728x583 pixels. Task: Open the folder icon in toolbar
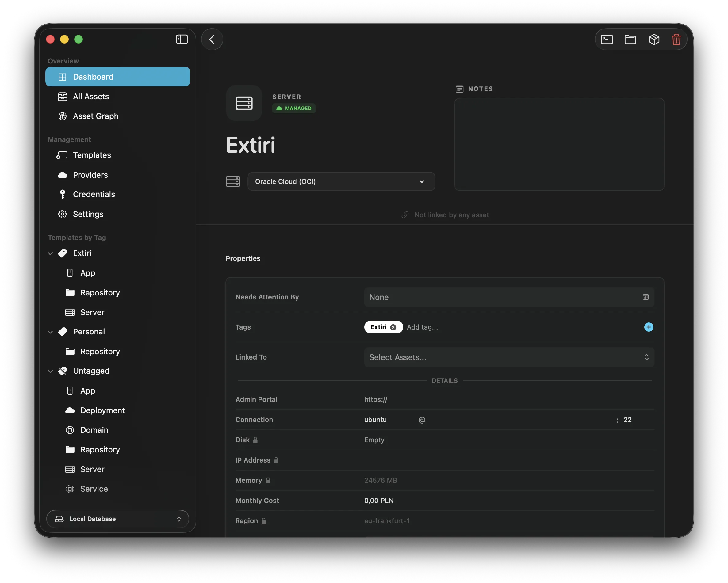tap(630, 40)
